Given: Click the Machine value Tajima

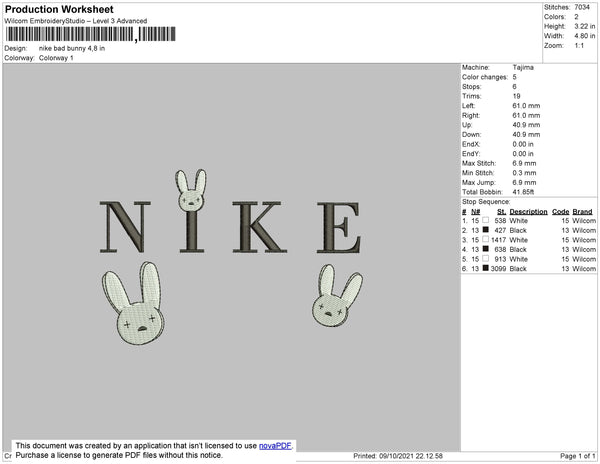Looking at the screenshot, I should [523, 67].
